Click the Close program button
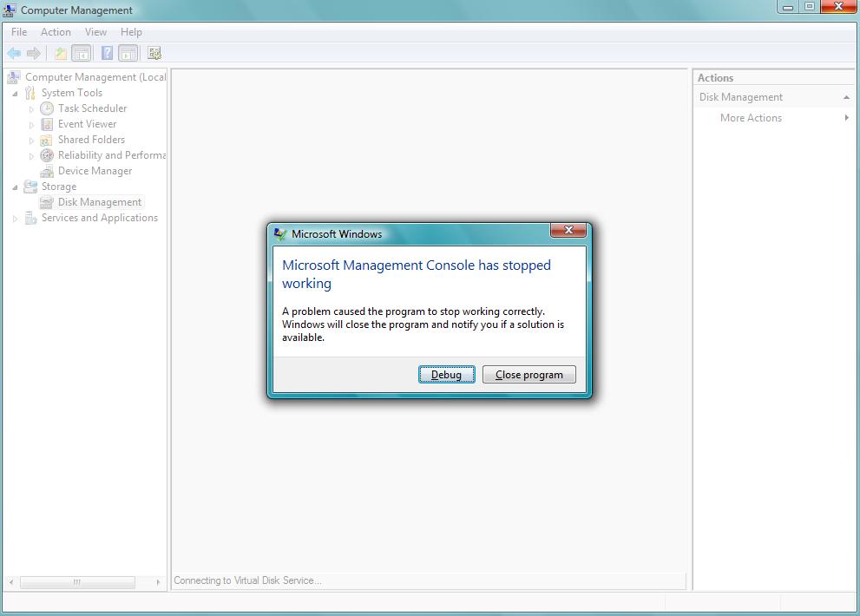The width and height of the screenshot is (860, 616). [528, 375]
